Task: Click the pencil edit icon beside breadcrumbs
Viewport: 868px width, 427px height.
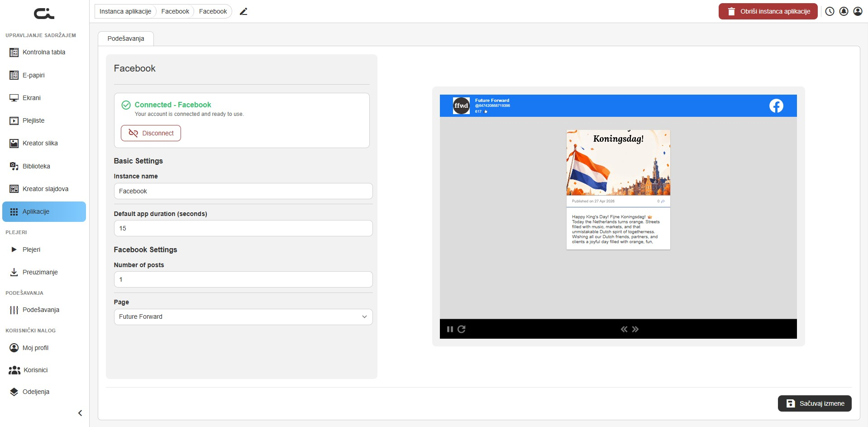Action: [243, 11]
